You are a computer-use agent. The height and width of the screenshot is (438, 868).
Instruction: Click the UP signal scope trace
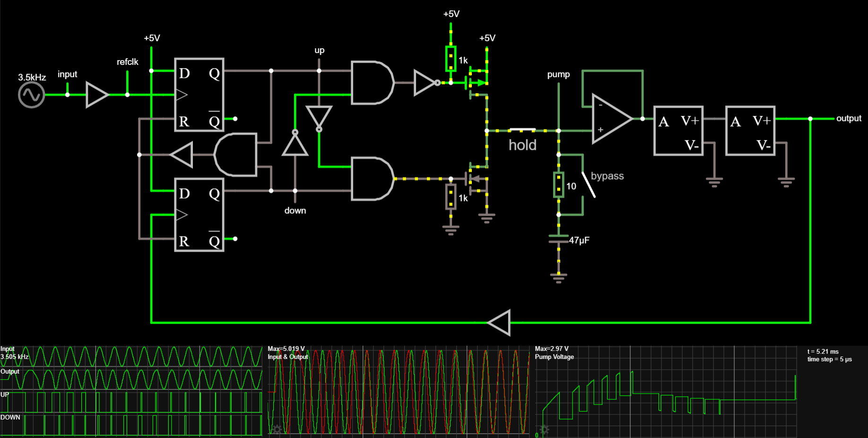coord(131,402)
